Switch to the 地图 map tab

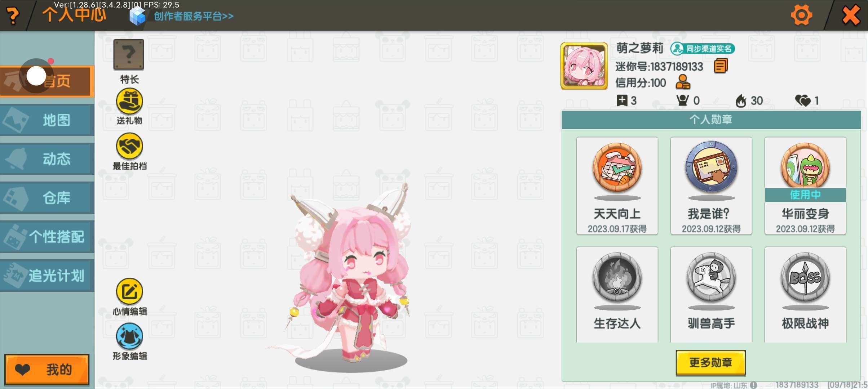pos(47,120)
